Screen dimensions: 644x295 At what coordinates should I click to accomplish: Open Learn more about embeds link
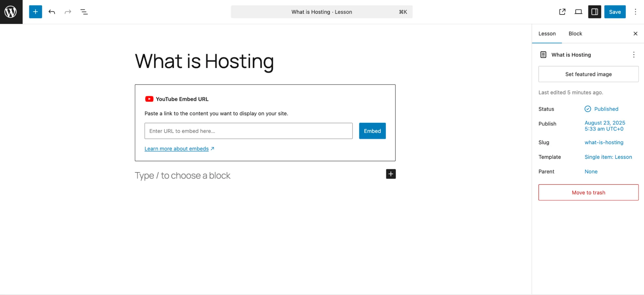(177, 149)
